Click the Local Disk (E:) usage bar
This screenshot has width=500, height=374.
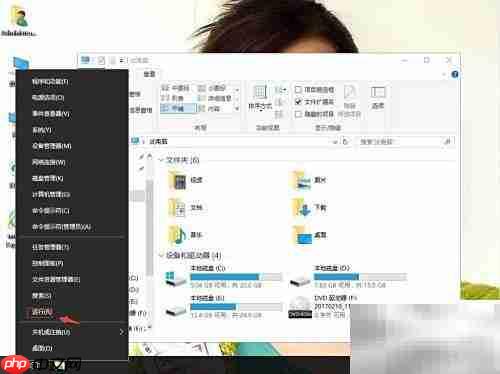click(x=236, y=307)
